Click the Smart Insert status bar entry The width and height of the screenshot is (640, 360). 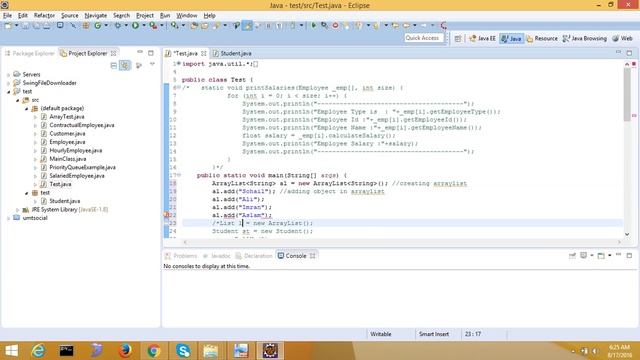[434, 334]
